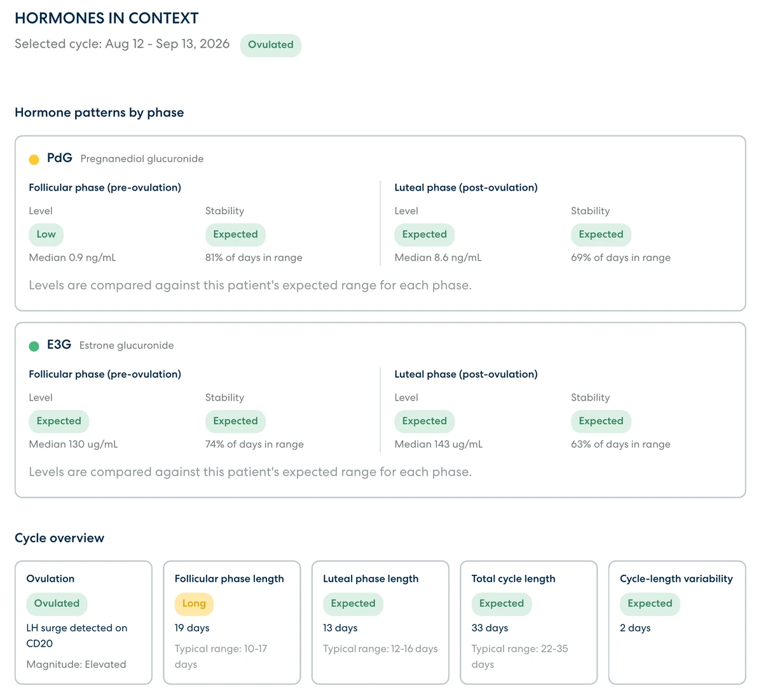
Task: Click '19 days' follicular phase value
Action: [192, 628]
